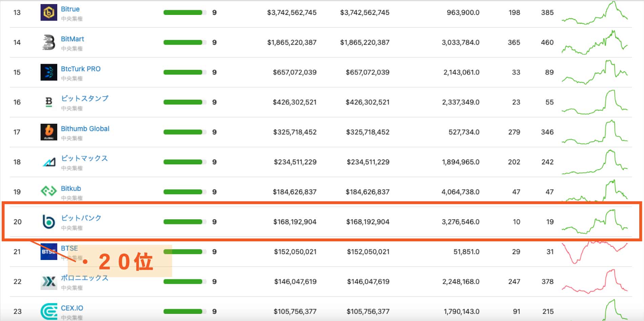The image size is (644, 321).
Task: Click the Bitkub green diamond logo
Action: coord(49,191)
